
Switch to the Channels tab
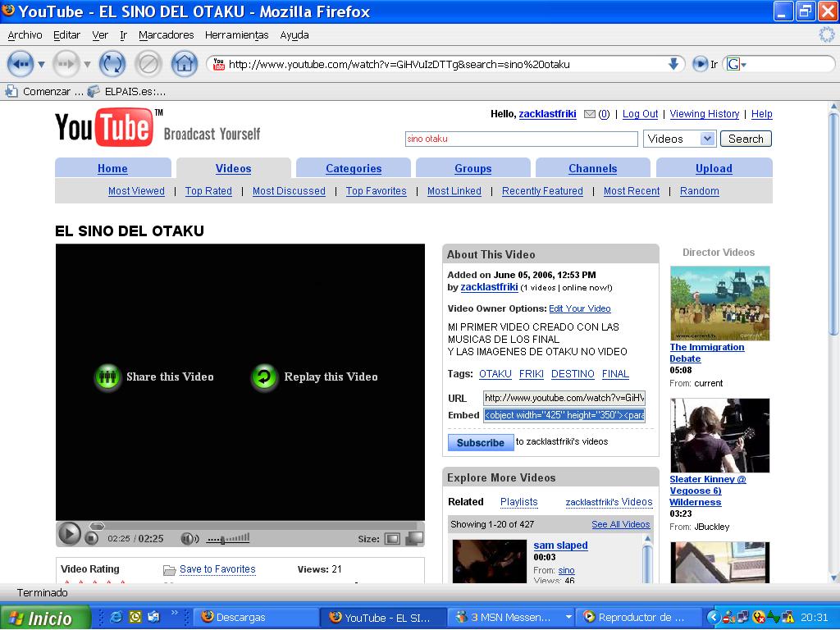click(593, 168)
